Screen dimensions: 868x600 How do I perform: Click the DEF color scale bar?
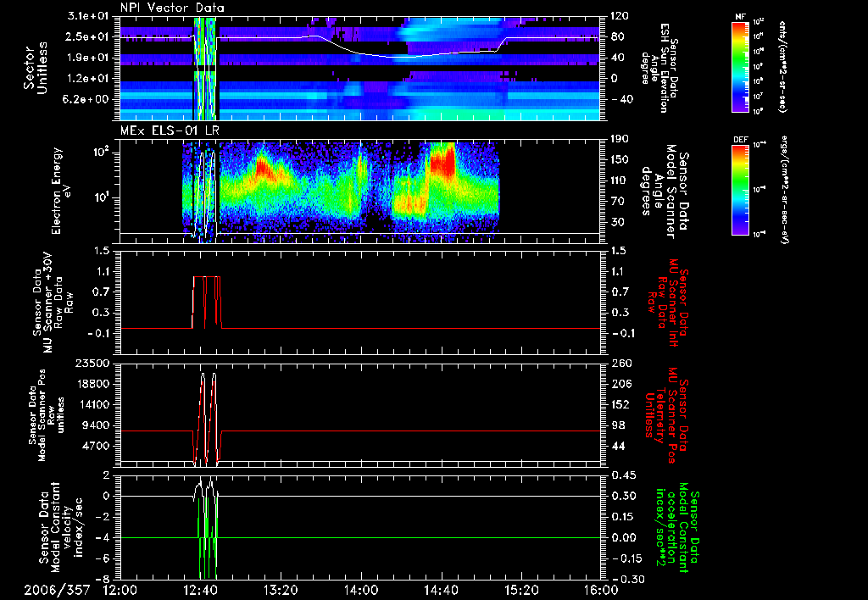point(741,189)
